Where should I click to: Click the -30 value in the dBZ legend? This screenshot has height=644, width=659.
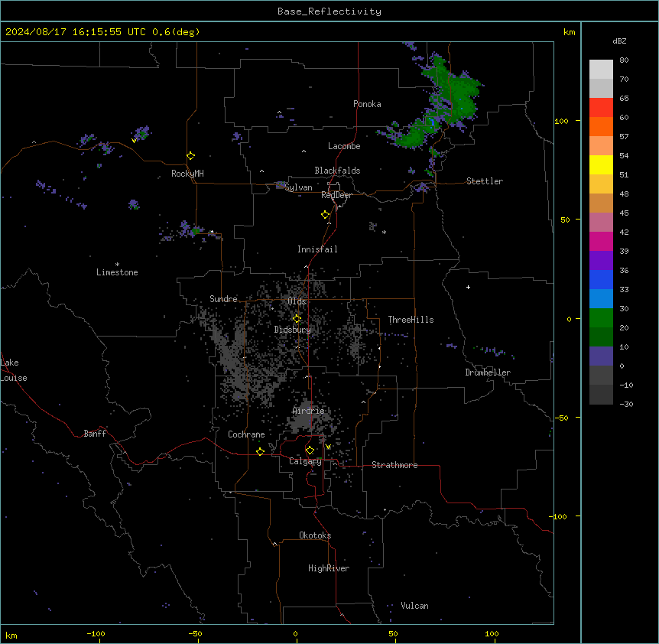tap(626, 405)
